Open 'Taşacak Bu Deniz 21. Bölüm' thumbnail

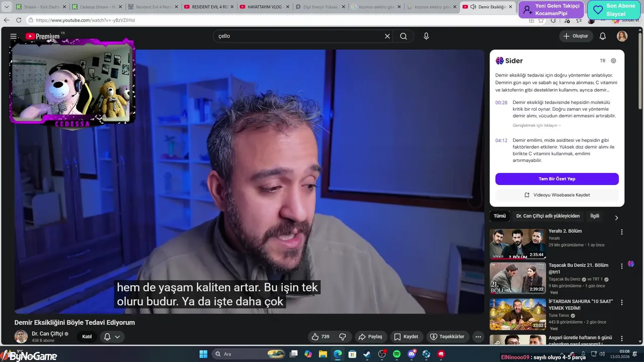point(518,278)
